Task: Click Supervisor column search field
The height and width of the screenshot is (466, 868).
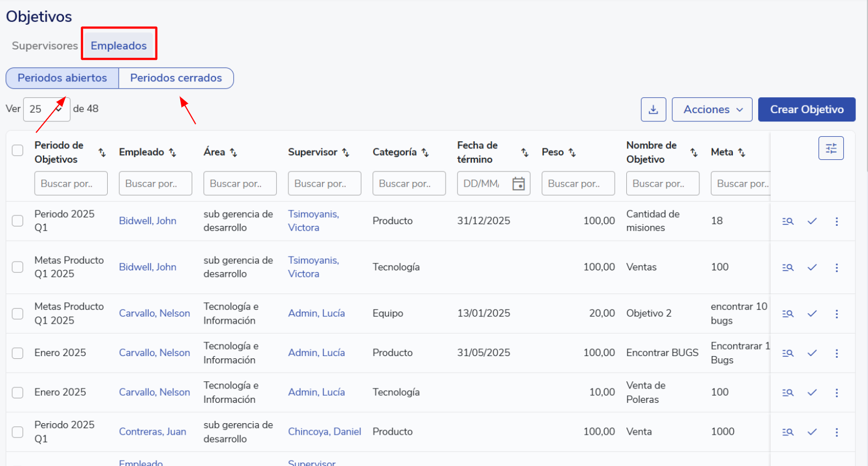Action: (x=324, y=184)
